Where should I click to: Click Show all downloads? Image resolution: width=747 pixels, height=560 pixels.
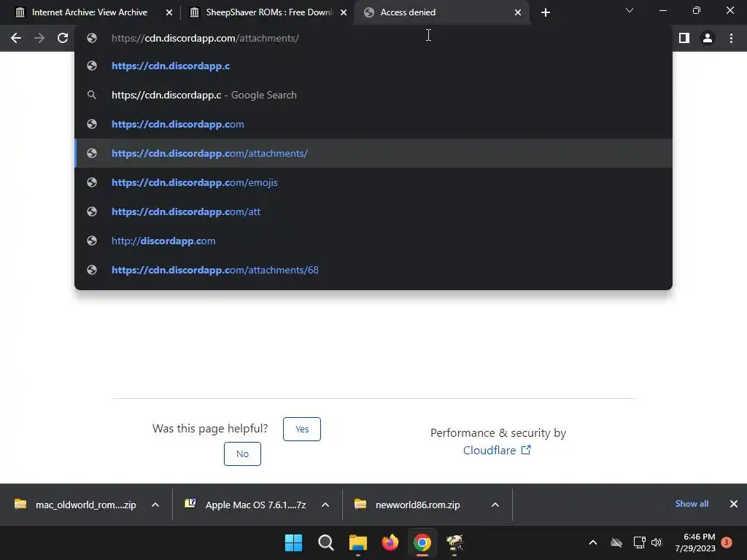[692, 504]
